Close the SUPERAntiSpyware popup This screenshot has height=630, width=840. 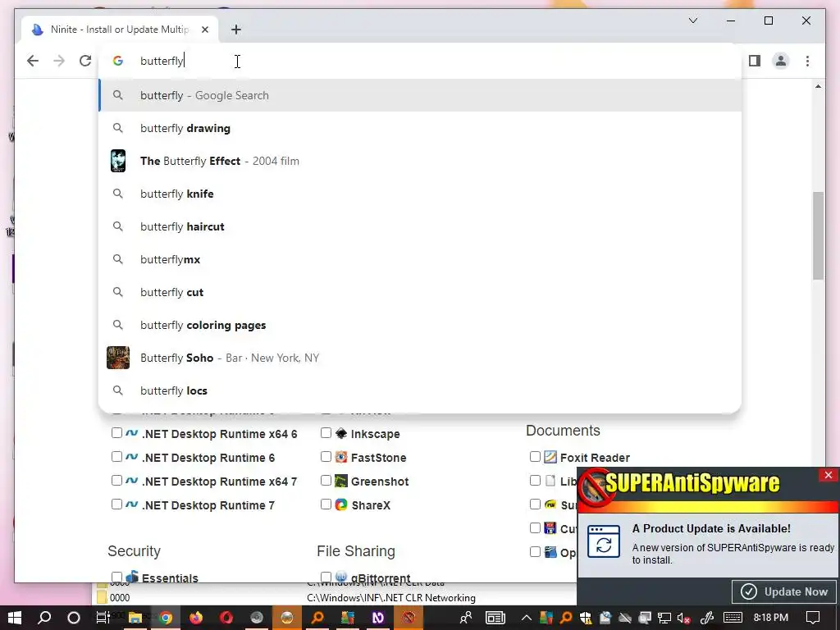(x=829, y=475)
